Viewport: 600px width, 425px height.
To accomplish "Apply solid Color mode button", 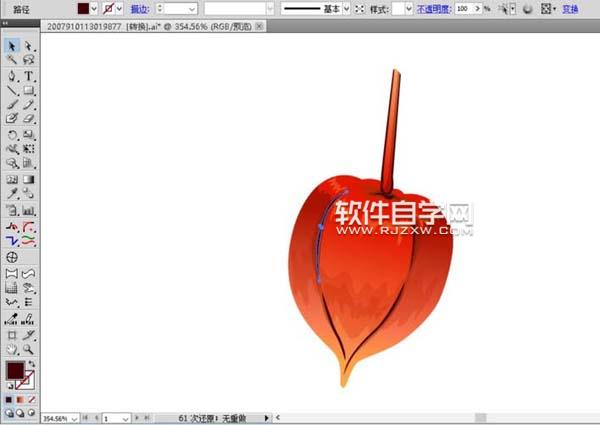I will (9, 400).
